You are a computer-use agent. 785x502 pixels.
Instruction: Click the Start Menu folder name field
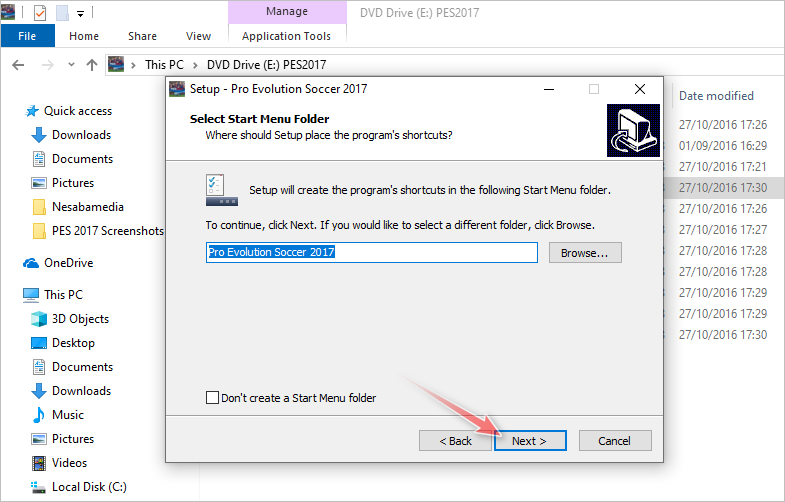click(371, 253)
